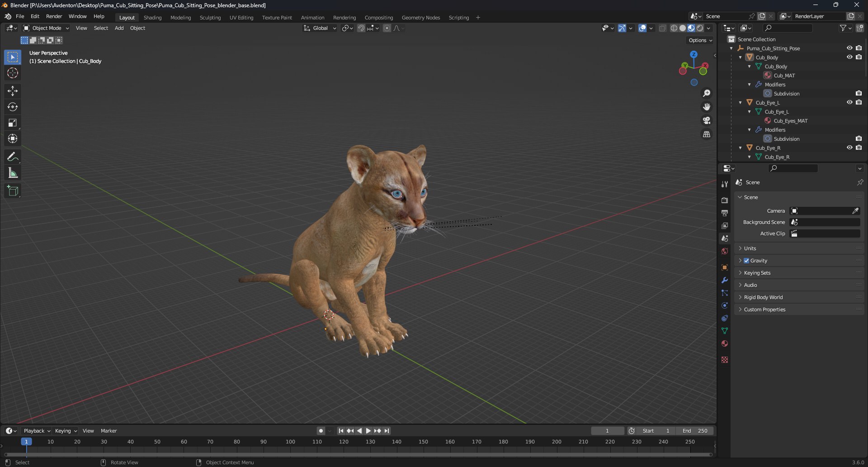868x467 pixels.
Task: Select the Measure tool
Action: pos(13,173)
